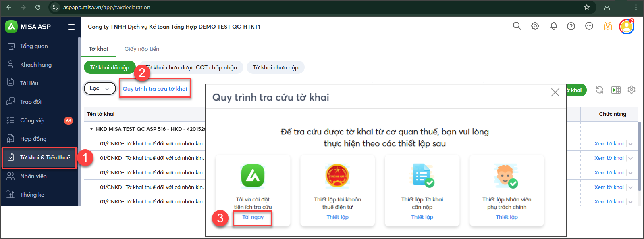This screenshot has height=239, width=644.
Task: Open the user profile avatar
Action: [626, 27]
